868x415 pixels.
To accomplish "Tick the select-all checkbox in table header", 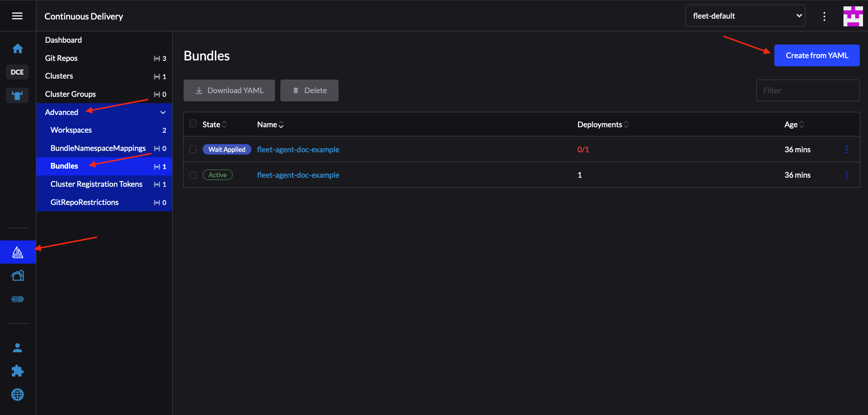I will (x=193, y=124).
